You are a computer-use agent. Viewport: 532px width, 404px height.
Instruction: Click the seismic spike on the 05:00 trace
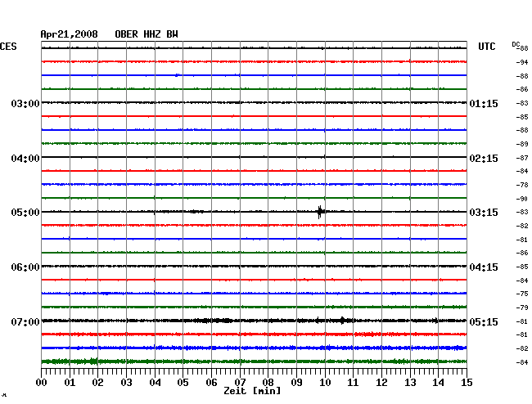click(319, 212)
